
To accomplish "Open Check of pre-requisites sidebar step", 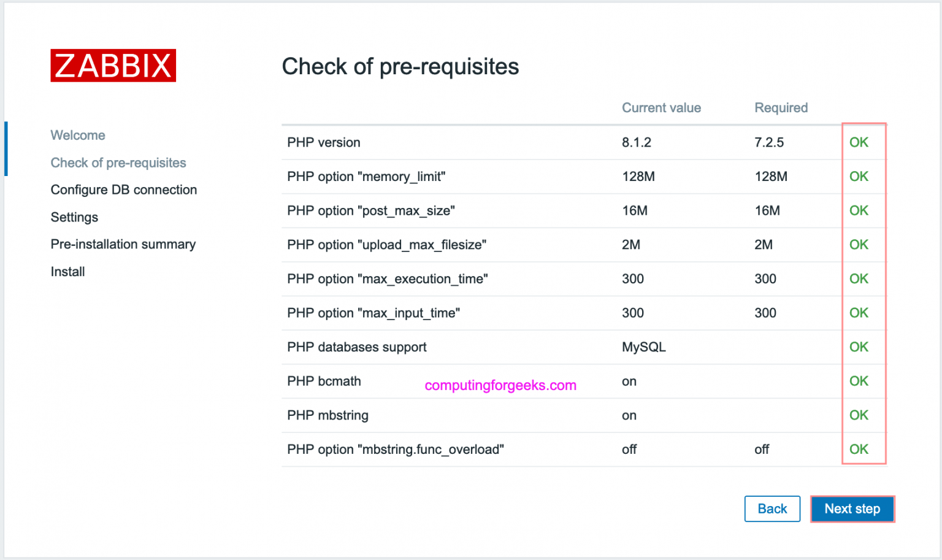I will pos(118,163).
